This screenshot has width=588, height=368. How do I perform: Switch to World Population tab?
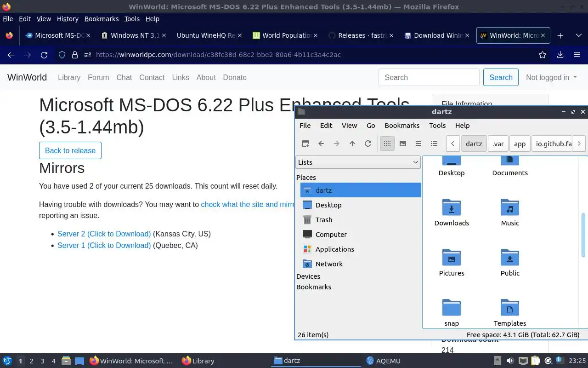pos(285,35)
